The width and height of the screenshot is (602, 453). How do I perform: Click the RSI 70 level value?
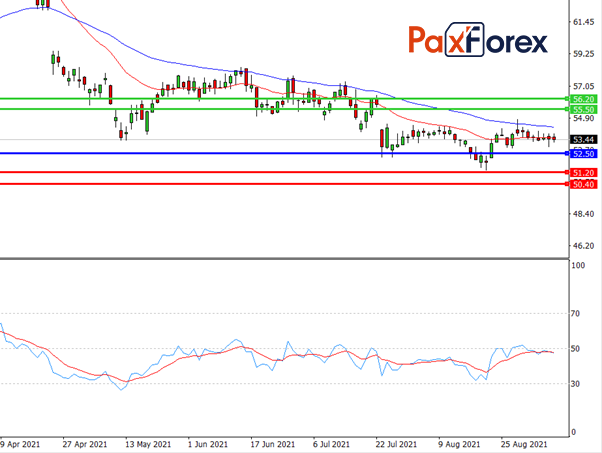tap(575, 314)
